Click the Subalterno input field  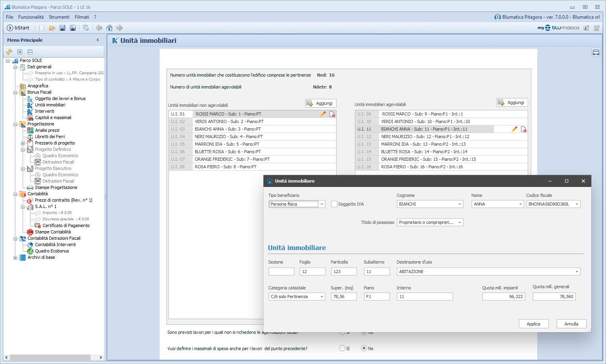pos(377,272)
